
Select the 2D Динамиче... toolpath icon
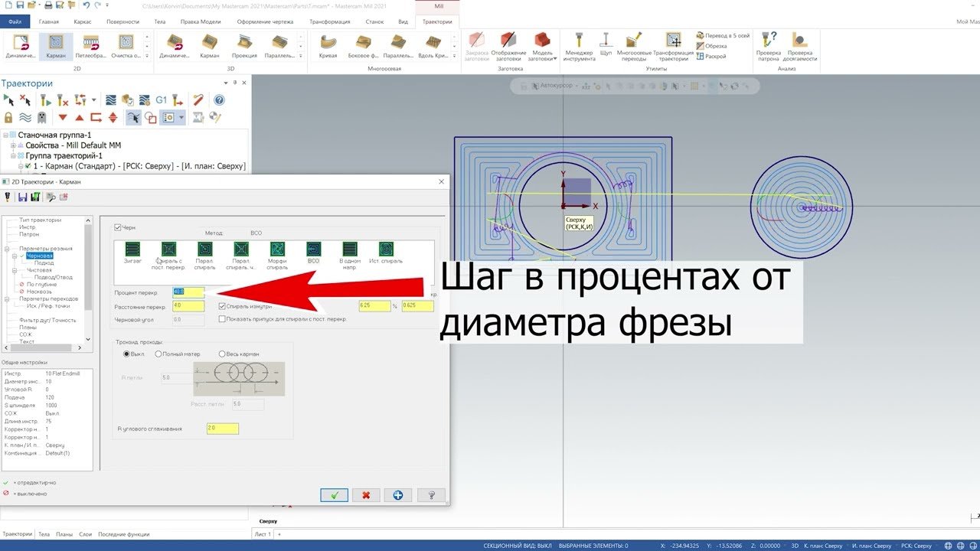tap(21, 46)
